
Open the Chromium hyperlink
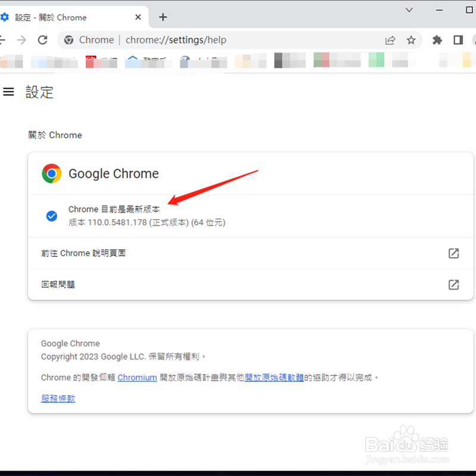click(137, 377)
